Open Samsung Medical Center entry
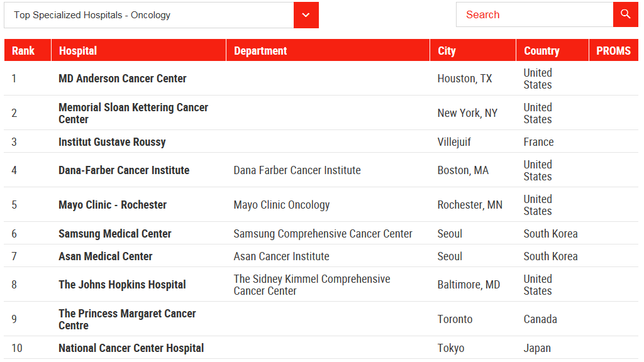This screenshot has width=644, height=362. point(115,234)
